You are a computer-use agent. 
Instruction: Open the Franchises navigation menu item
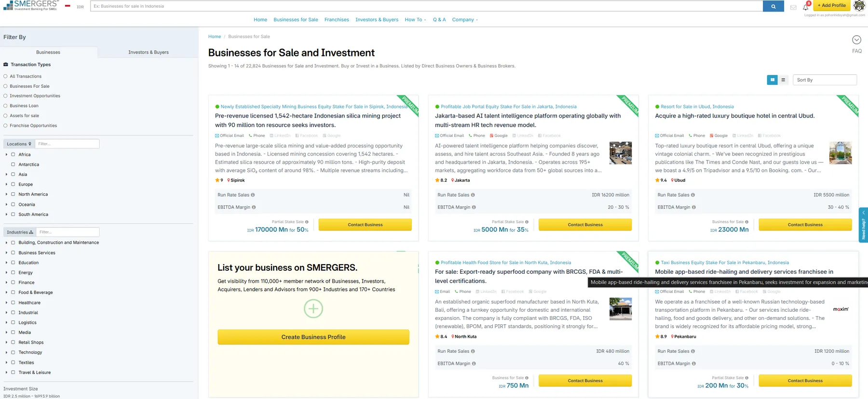pyautogui.click(x=336, y=20)
